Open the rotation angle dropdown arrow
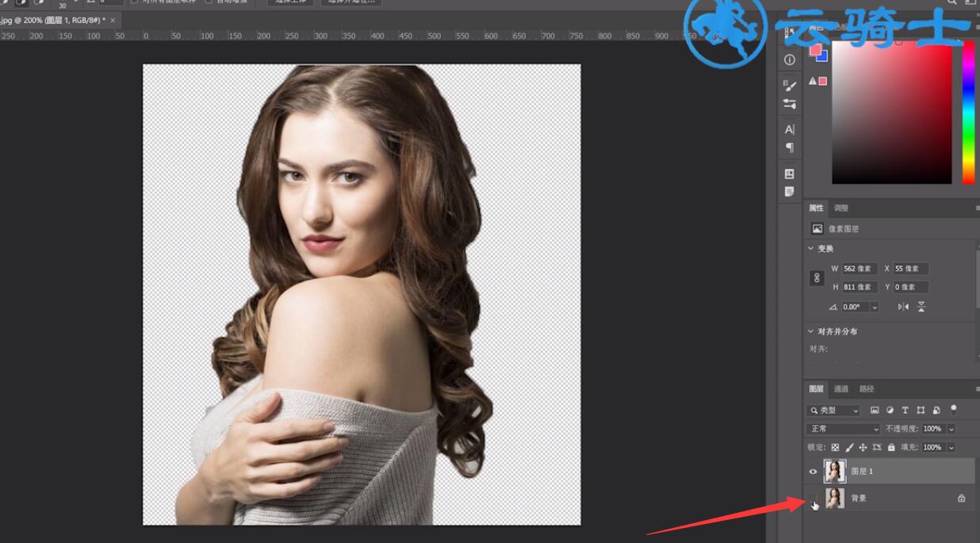Viewport: 980px width, 543px height. [875, 307]
